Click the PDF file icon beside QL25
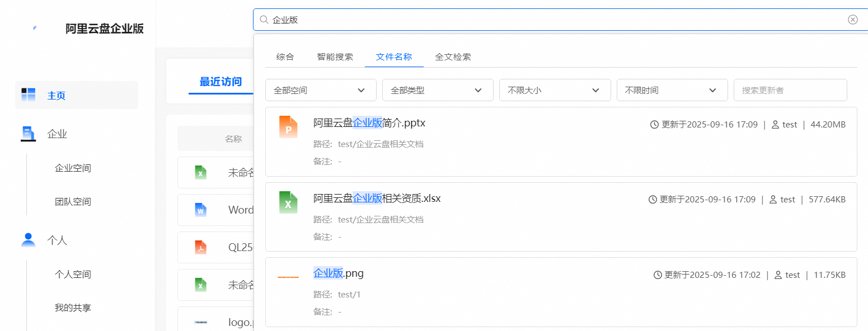The height and width of the screenshot is (331, 868). tap(200, 247)
